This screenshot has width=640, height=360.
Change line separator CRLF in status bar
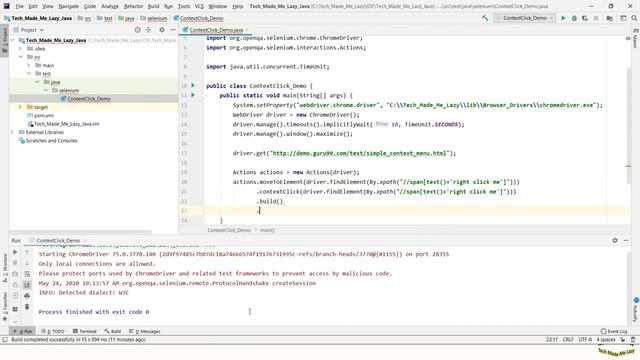click(x=568, y=339)
